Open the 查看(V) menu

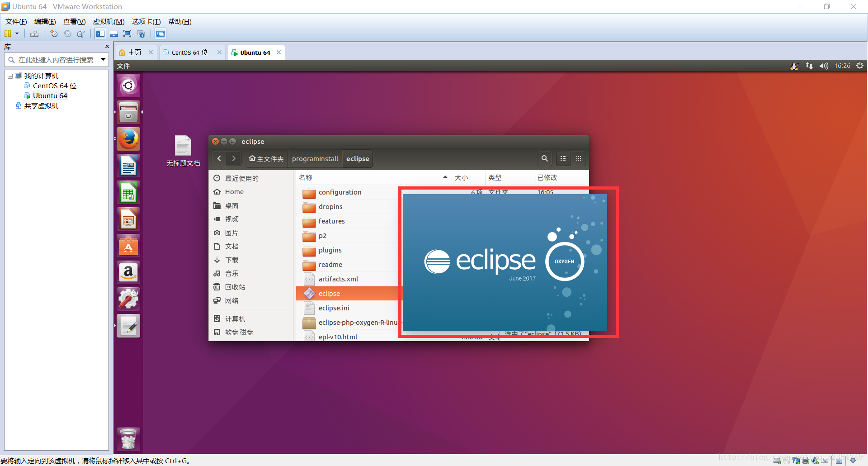pyautogui.click(x=75, y=22)
